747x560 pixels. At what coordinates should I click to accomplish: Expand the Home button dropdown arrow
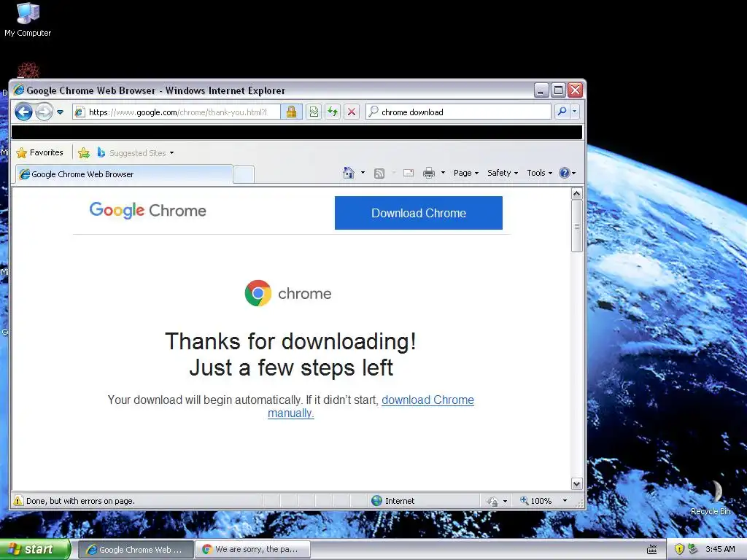[363, 173]
